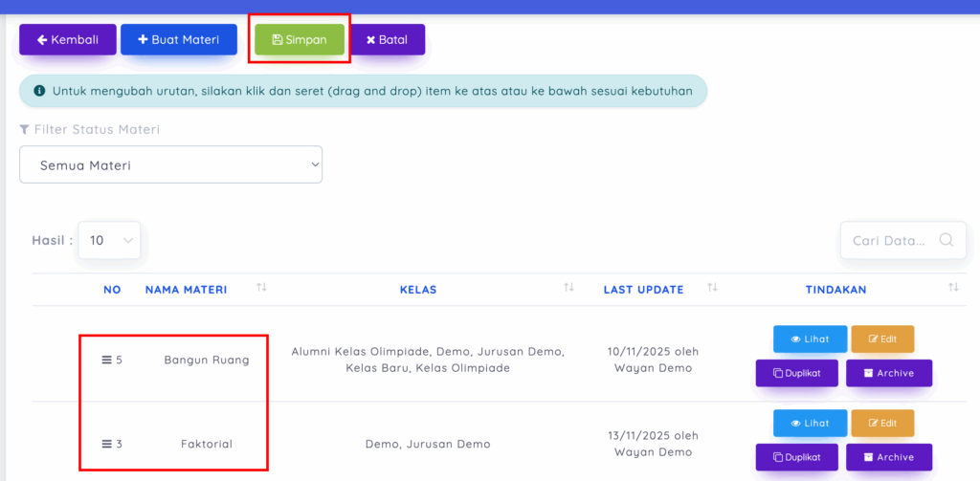Archive the Faktorial materi
This screenshot has height=481, width=980.
[x=888, y=457]
